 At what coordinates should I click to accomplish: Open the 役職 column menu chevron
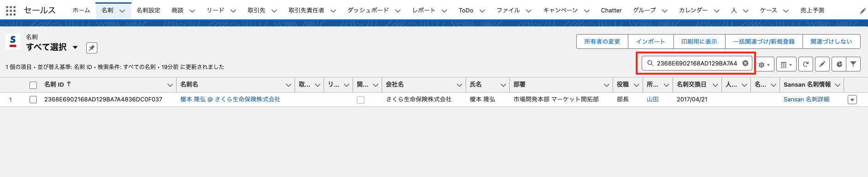pyautogui.click(x=637, y=85)
